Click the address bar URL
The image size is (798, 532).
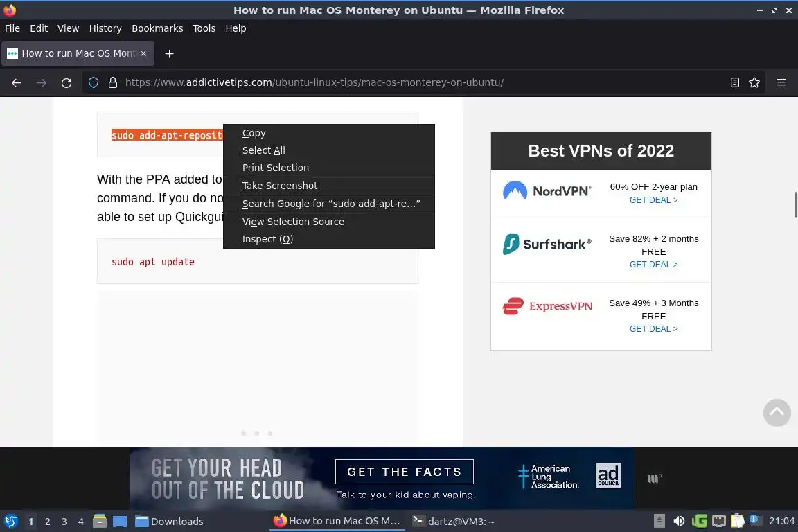314,82
